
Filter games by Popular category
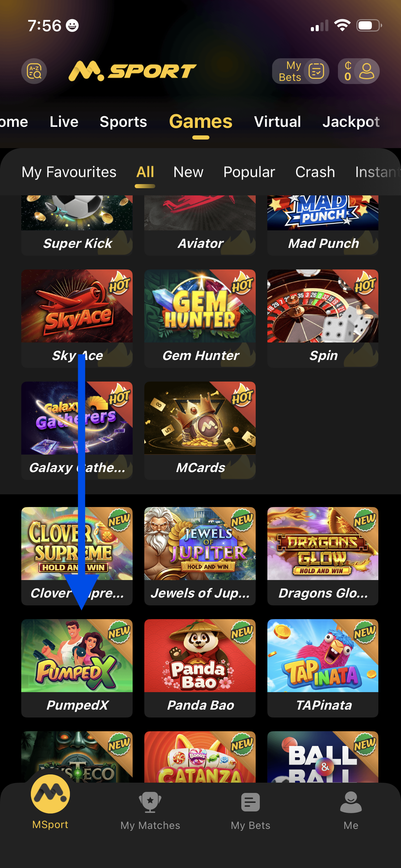(x=250, y=172)
